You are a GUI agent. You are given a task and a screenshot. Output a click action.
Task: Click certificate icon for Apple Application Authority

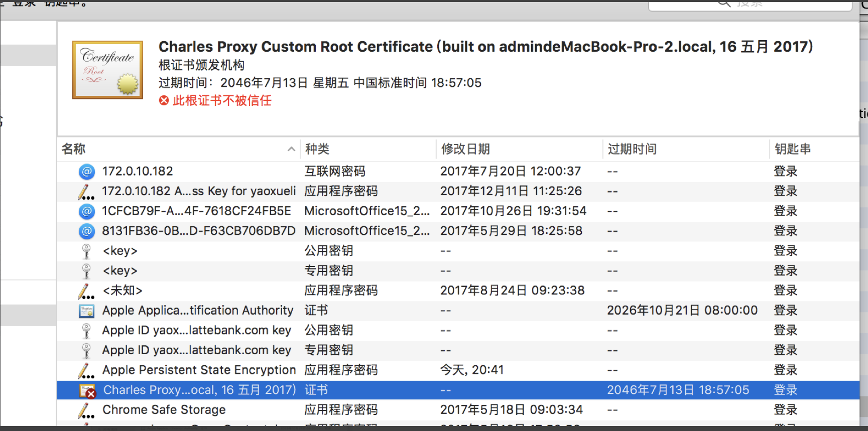[87, 311]
